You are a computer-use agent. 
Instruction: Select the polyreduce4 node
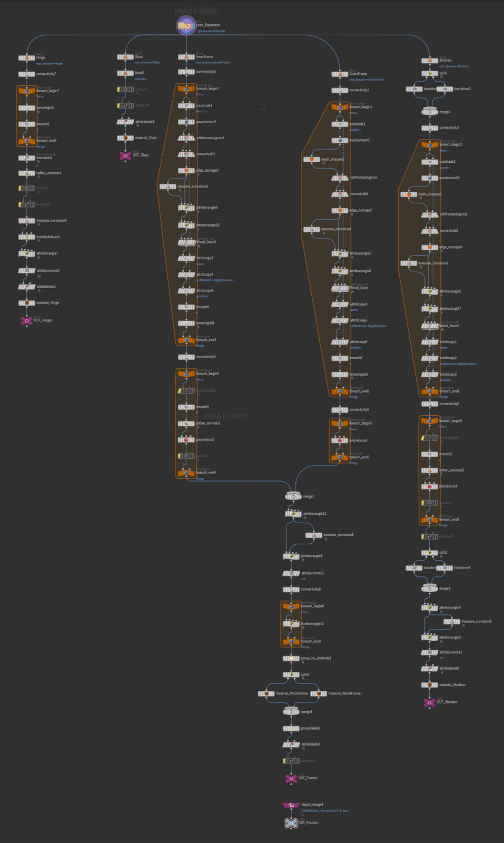(x=430, y=487)
